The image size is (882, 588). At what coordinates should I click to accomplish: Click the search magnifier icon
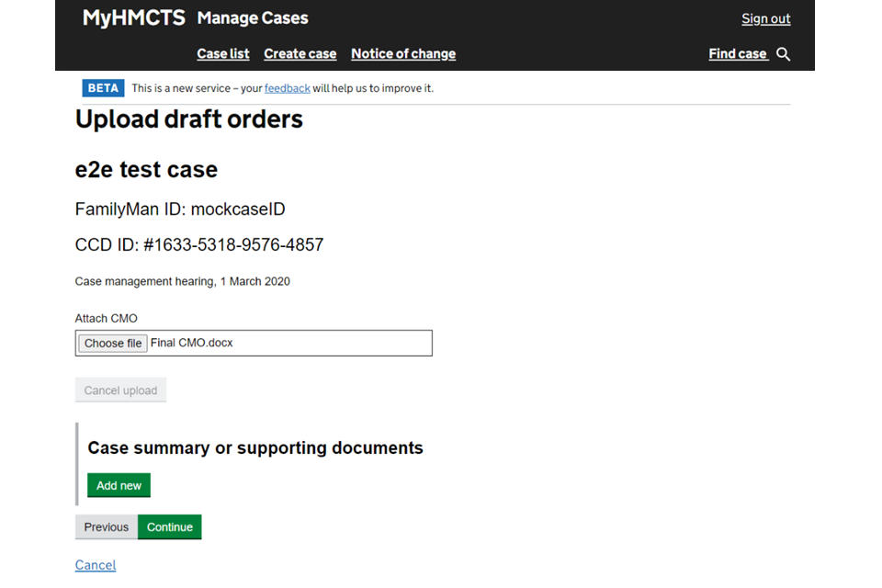coord(783,54)
